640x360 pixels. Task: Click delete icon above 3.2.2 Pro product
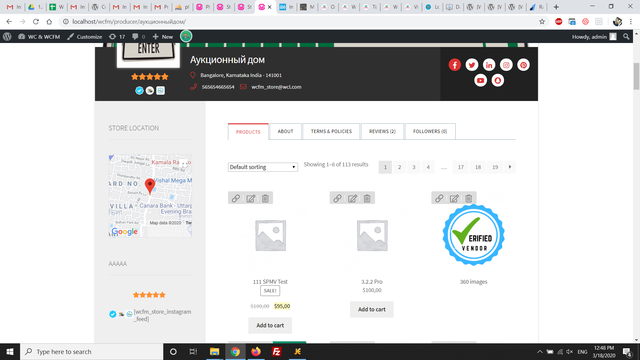pyautogui.click(x=367, y=198)
